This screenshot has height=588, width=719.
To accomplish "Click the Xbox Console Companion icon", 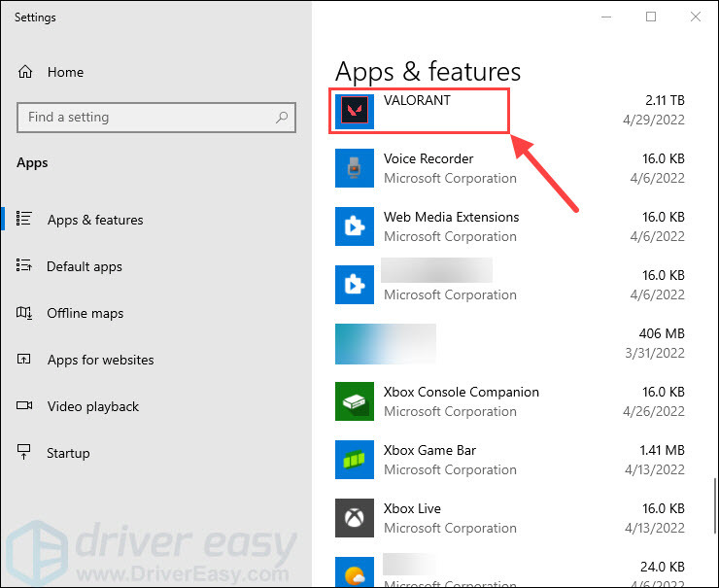I will [x=355, y=401].
